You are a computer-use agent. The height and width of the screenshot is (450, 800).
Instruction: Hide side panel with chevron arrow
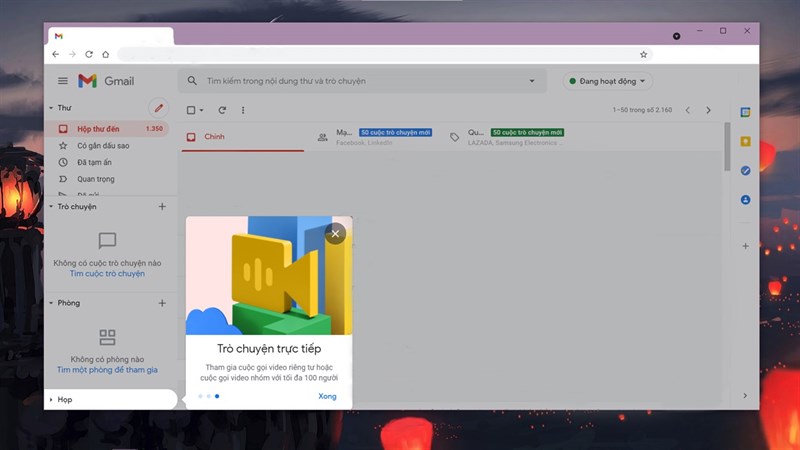745,395
